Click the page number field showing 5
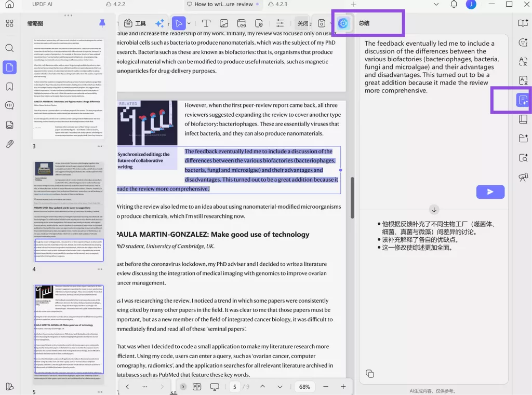 pos(235,387)
